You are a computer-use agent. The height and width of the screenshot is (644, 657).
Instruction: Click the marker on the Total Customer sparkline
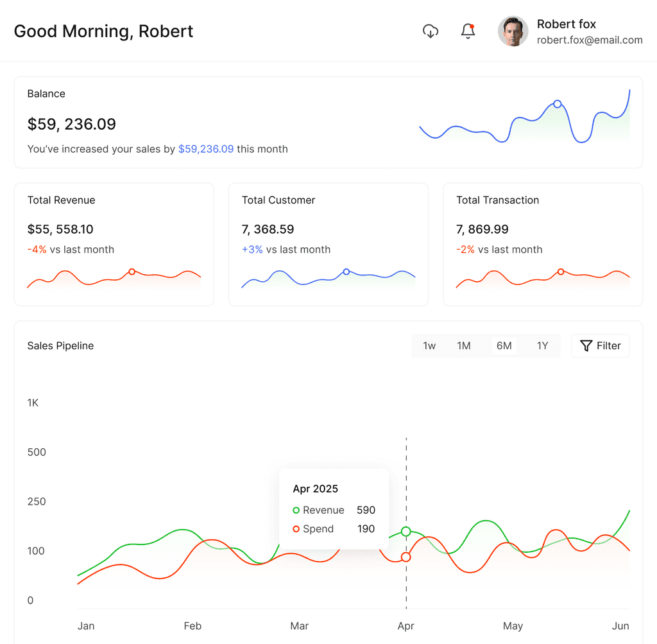[346, 272]
